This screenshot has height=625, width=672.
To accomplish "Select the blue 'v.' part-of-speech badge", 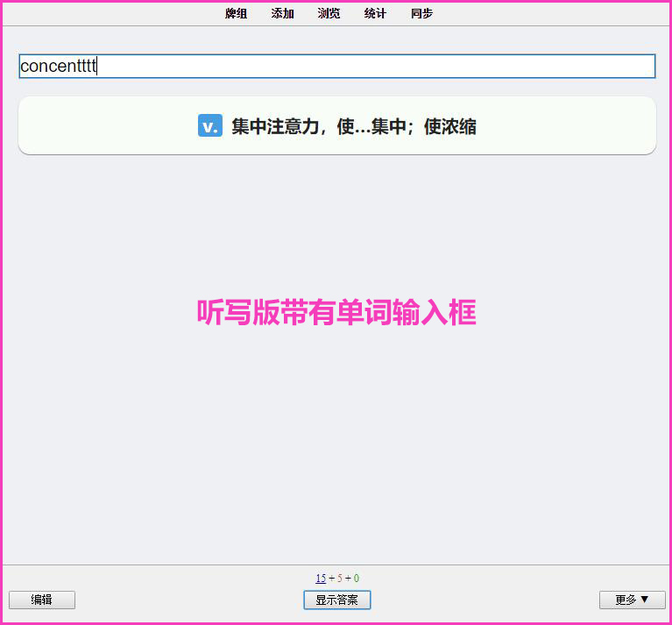I will tap(210, 125).
